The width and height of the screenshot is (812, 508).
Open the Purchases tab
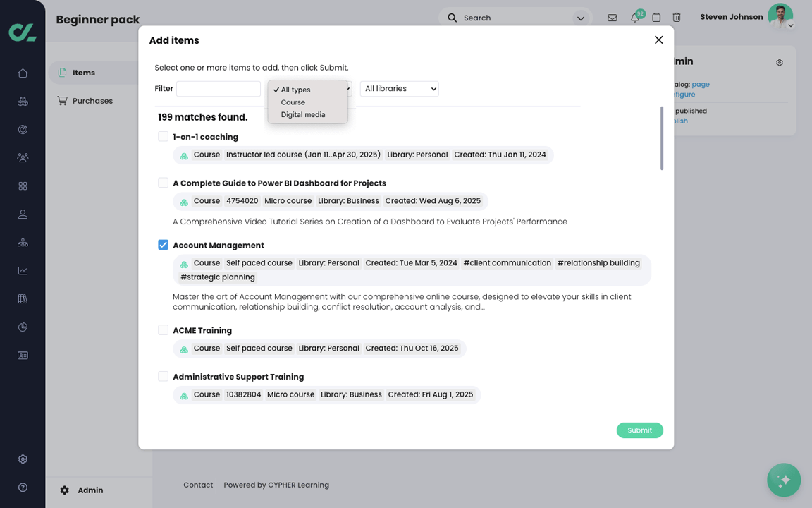(x=94, y=101)
